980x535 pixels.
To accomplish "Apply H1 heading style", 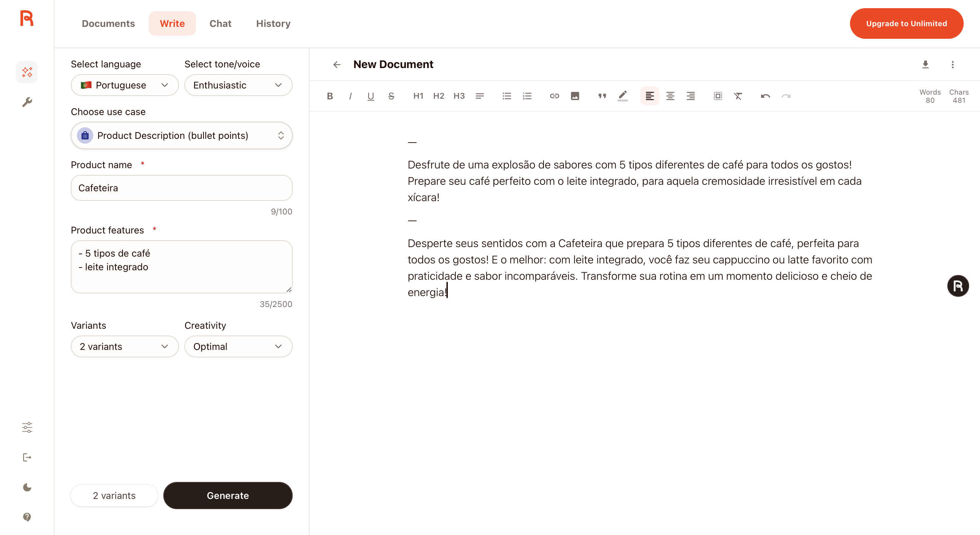I will coord(419,96).
